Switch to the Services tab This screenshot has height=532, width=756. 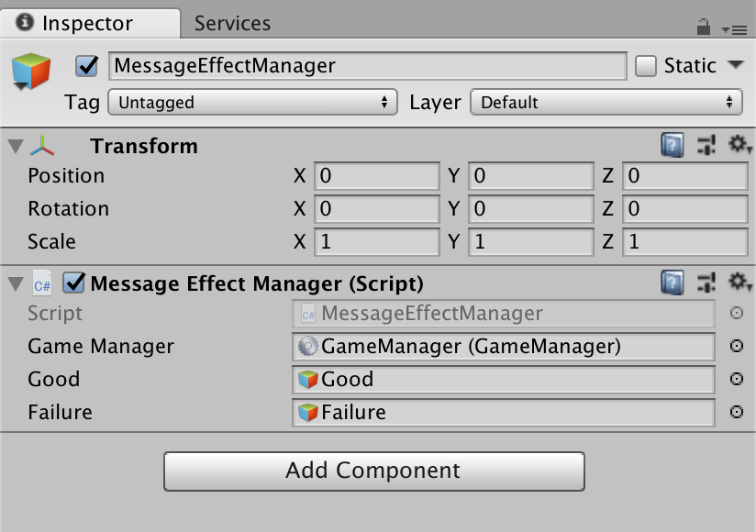232,23
